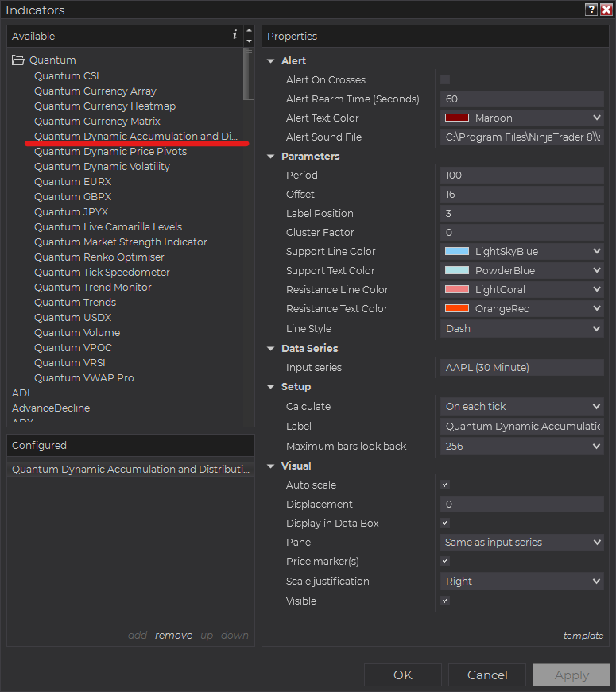616x692 pixels.
Task: Click the down arrow in Available header
Action: (x=249, y=41)
